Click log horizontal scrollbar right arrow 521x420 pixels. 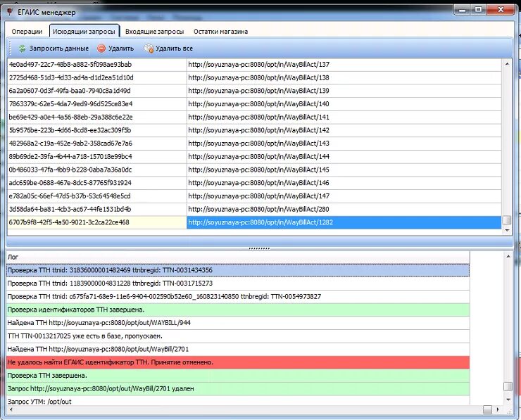pyautogui.click(x=498, y=409)
